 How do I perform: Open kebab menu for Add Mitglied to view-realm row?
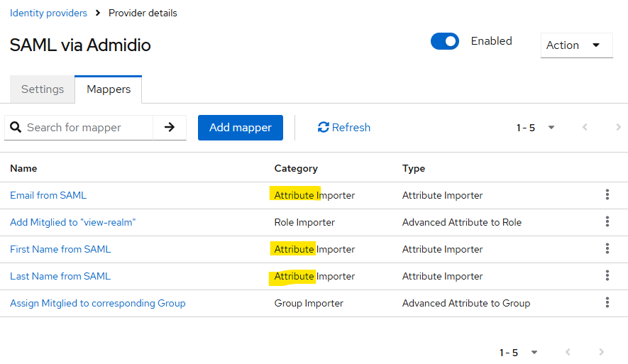607,222
